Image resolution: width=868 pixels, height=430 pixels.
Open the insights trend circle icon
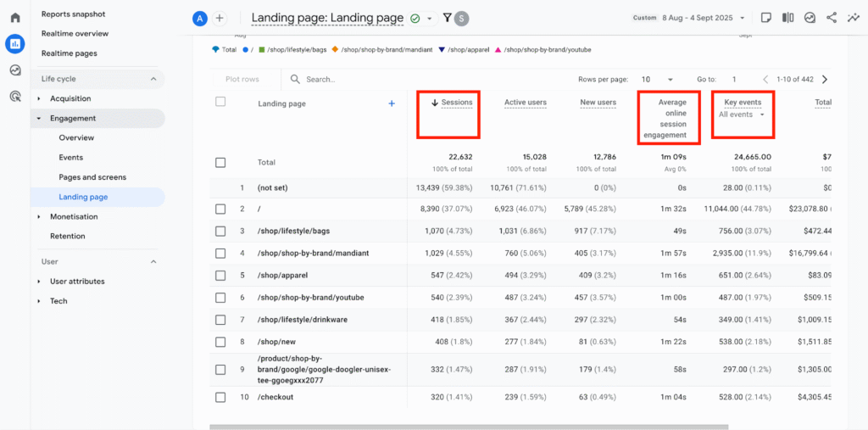810,18
